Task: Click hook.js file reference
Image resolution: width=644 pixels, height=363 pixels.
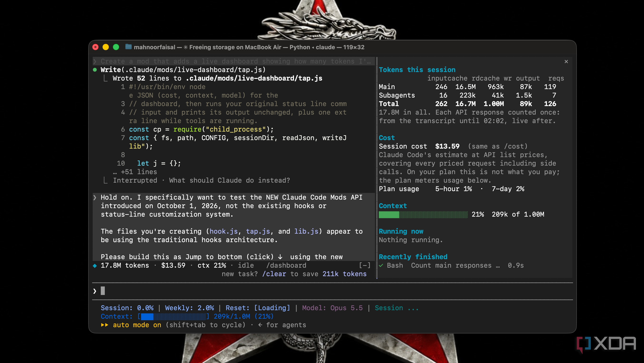Action: tap(223, 231)
